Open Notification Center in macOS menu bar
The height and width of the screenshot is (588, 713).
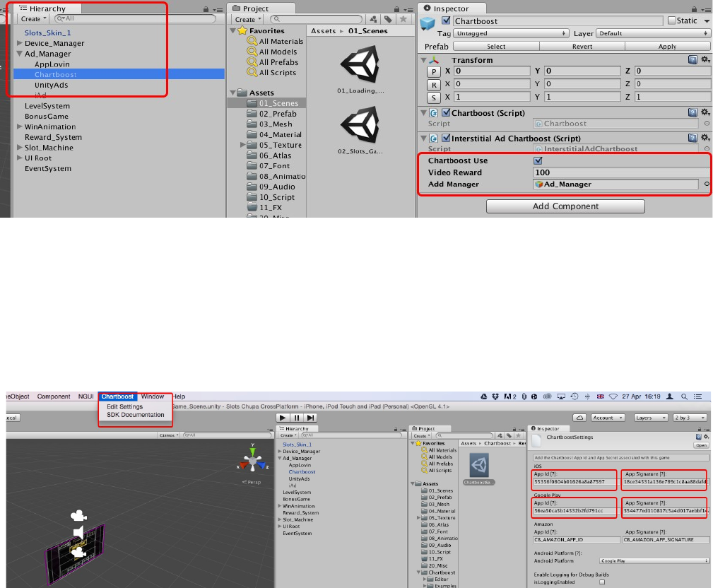[x=698, y=396]
